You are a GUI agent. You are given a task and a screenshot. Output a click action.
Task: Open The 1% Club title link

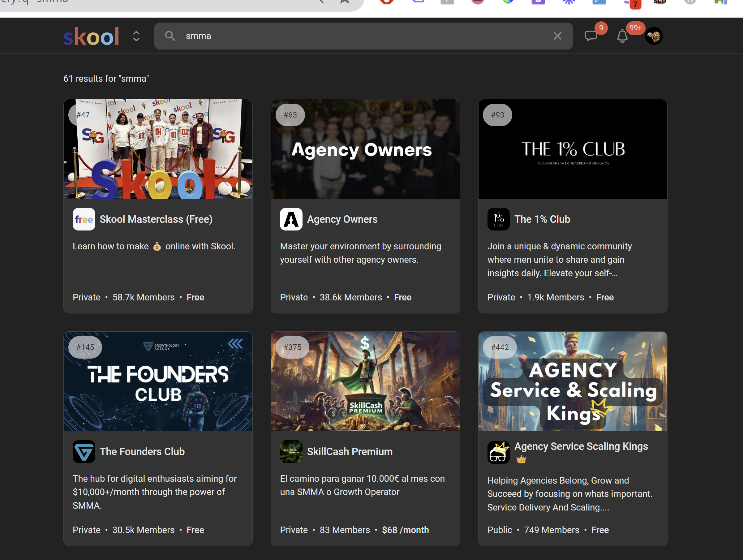pos(542,219)
